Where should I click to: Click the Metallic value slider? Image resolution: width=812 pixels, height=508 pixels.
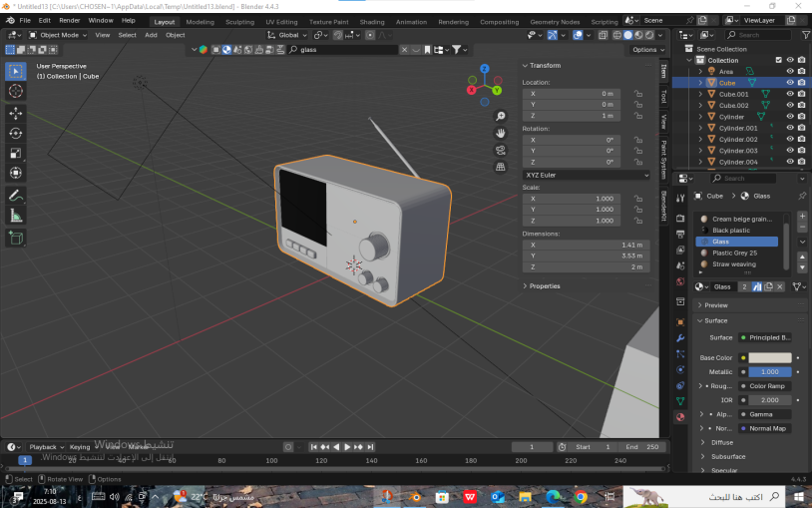coord(769,371)
